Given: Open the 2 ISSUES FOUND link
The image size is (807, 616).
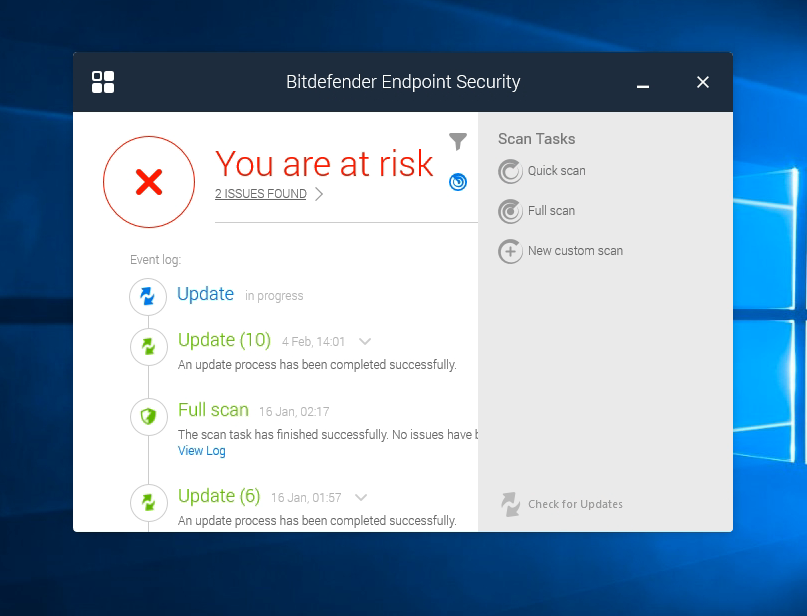Looking at the screenshot, I should coord(261,194).
